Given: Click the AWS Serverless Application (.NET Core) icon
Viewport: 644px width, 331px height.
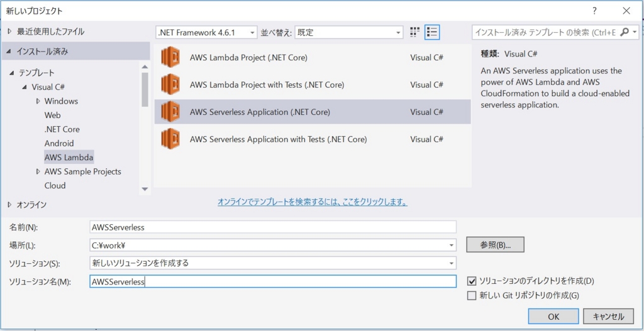Looking at the screenshot, I should pos(170,112).
